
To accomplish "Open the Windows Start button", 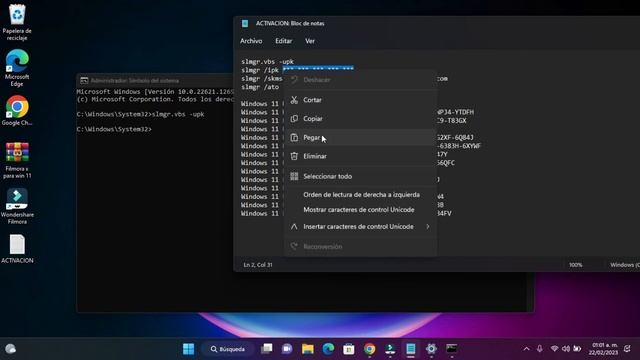I will 189,349.
